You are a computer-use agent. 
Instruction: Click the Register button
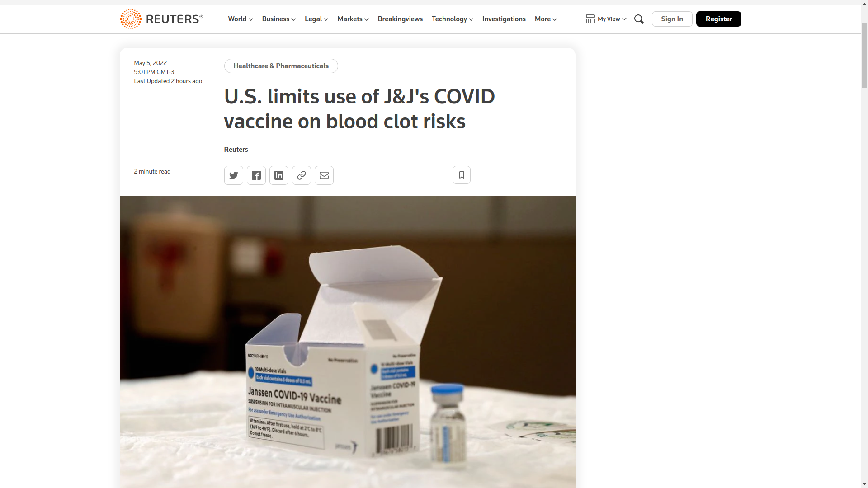click(718, 19)
